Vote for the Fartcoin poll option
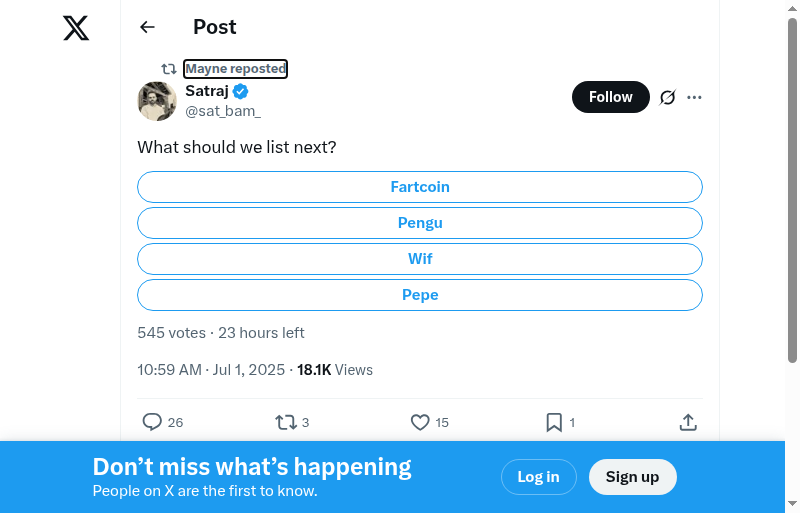The height and width of the screenshot is (513, 800). click(420, 187)
